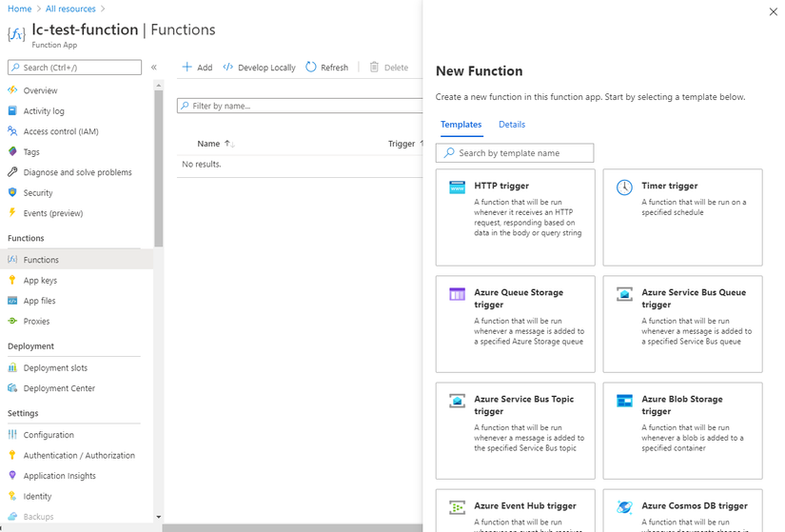Click the Diagnose and solve problems wrench icon
The image size is (785, 532).
coord(12,172)
